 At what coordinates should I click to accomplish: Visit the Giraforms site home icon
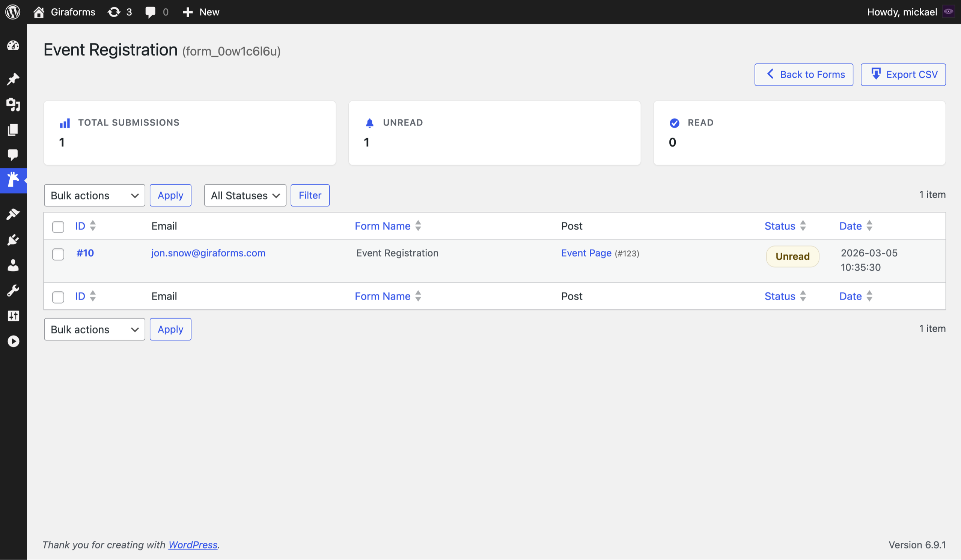(39, 12)
